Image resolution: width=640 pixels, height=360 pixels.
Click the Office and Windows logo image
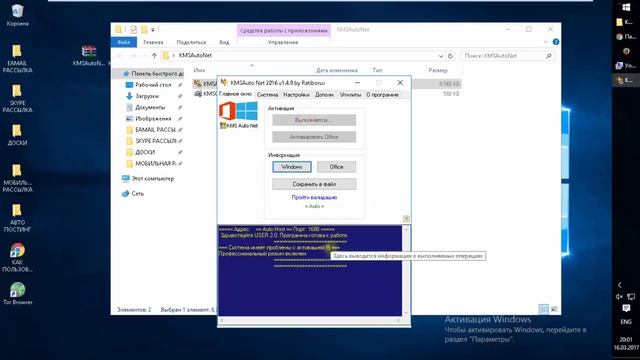pyautogui.click(x=238, y=111)
